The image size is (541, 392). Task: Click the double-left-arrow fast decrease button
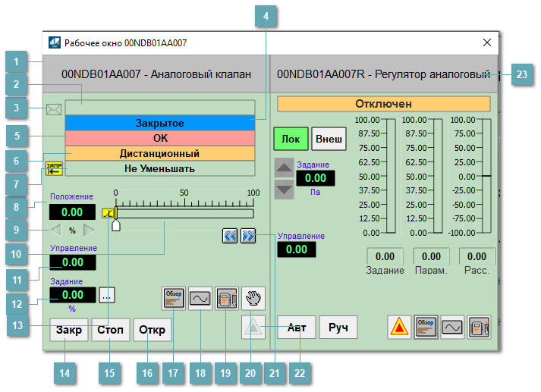(x=230, y=236)
